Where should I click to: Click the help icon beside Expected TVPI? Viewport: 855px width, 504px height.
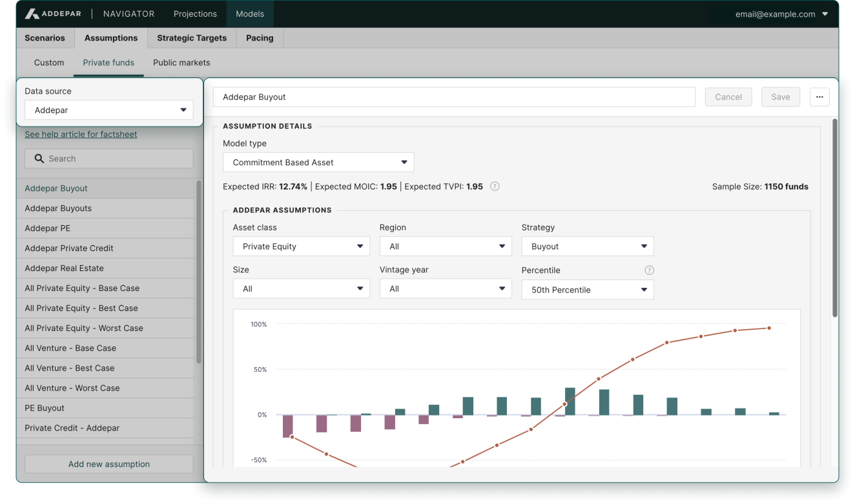click(495, 186)
